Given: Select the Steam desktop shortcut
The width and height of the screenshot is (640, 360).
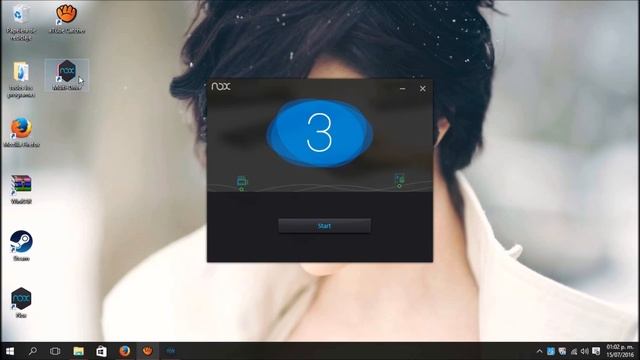Looking at the screenshot, I should coord(21,246).
